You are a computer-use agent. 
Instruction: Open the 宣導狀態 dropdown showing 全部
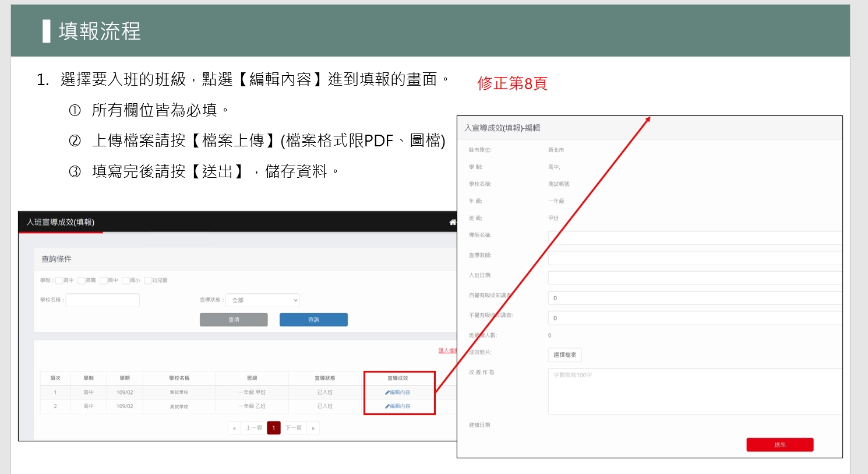point(262,300)
